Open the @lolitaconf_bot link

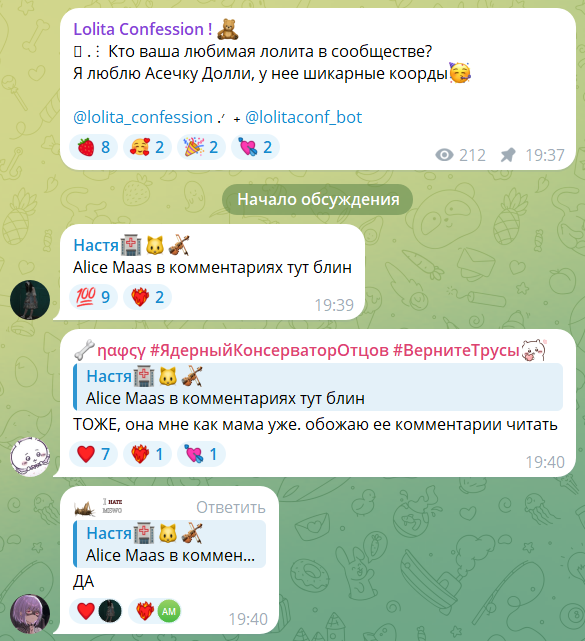[x=303, y=117]
